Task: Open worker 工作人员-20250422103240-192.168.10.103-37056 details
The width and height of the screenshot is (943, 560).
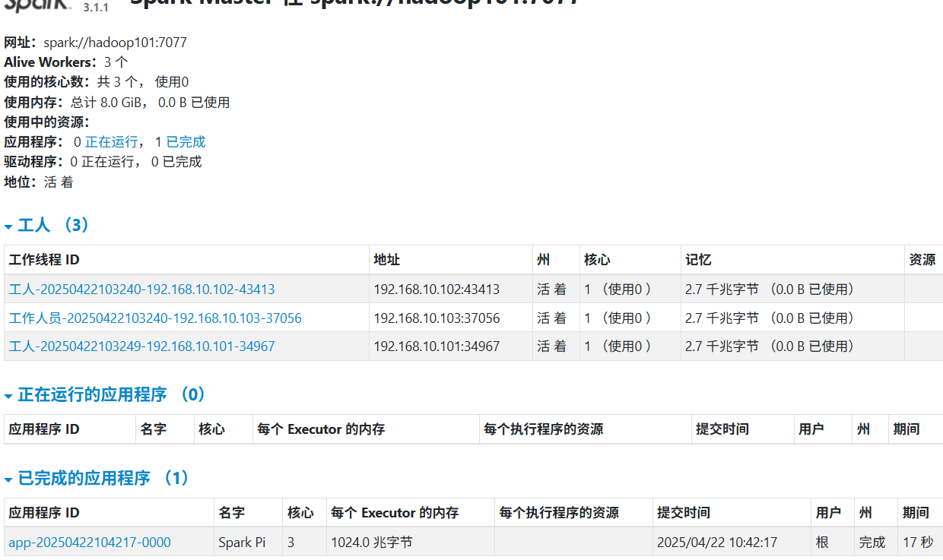Action: coord(154,318)
